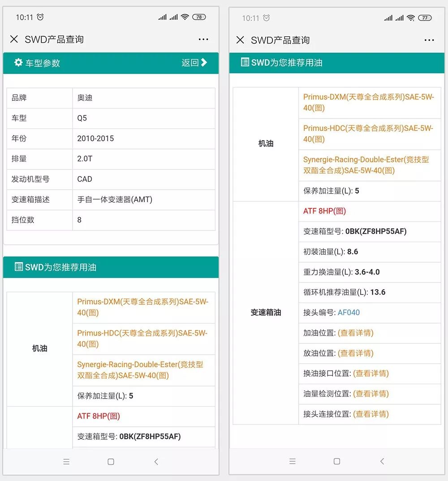Open 查看详情 for 油量检测位置

371,394
